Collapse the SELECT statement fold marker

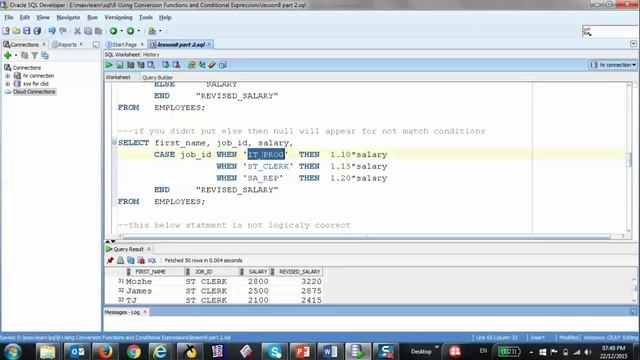114,142
